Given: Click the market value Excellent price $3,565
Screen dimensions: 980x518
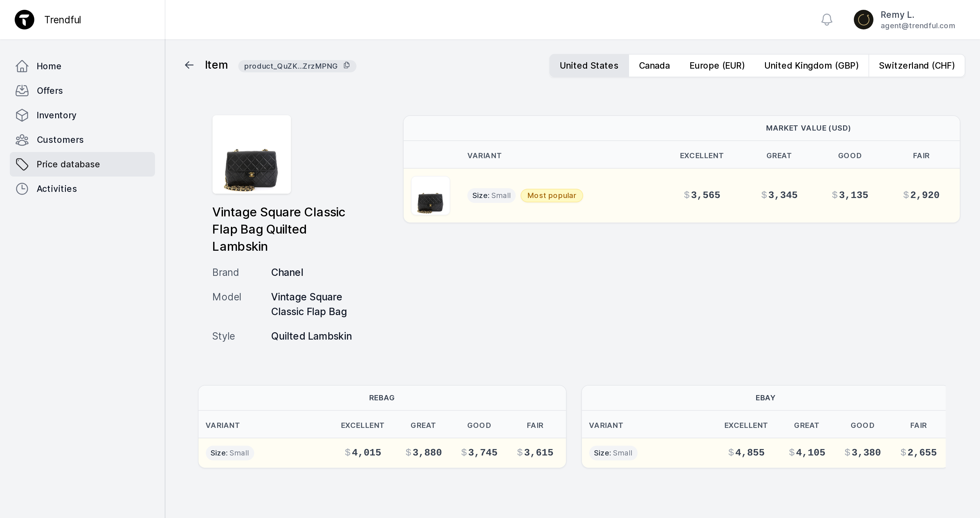Looking at the screenshot, I should point(702,195).
